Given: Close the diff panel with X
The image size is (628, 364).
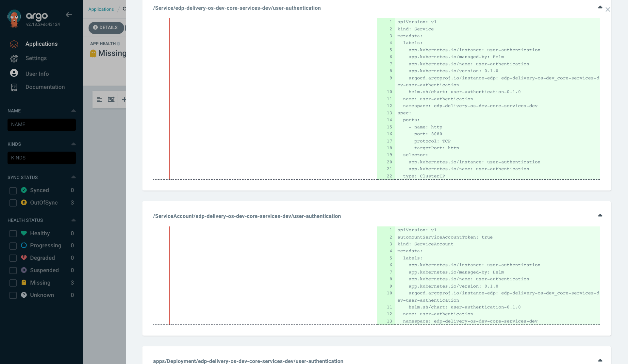Looking at the screenshot, I should [607, 10].
